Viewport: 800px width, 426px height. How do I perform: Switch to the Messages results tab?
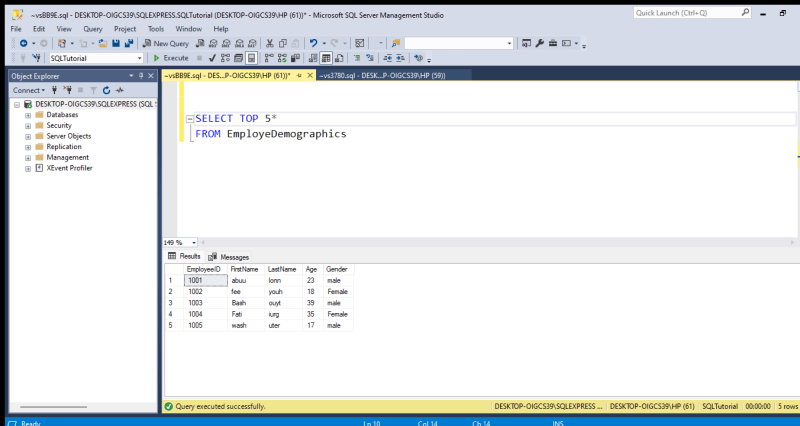229,257
